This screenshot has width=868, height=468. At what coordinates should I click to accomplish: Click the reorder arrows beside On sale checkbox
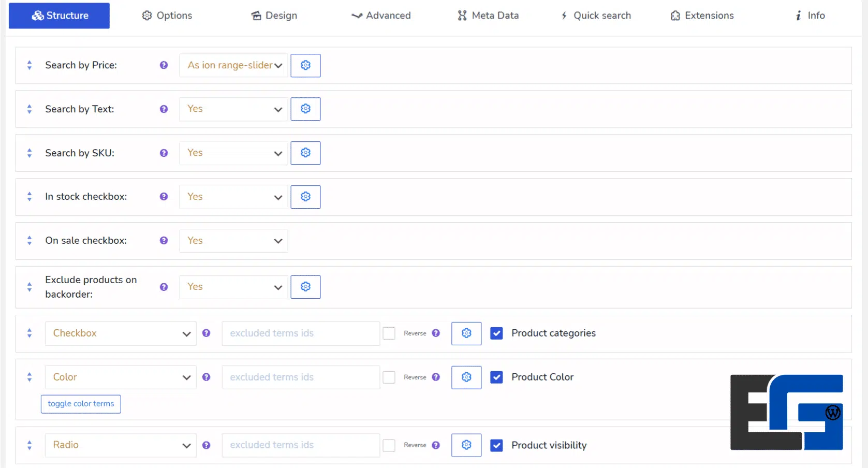pos(29,240)
